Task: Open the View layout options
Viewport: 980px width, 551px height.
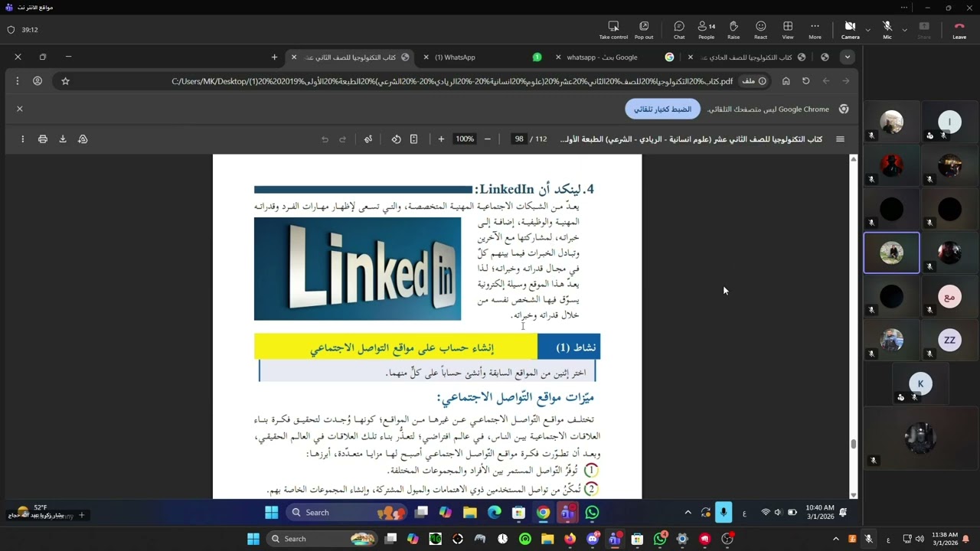Action: (x=788, y=30)
